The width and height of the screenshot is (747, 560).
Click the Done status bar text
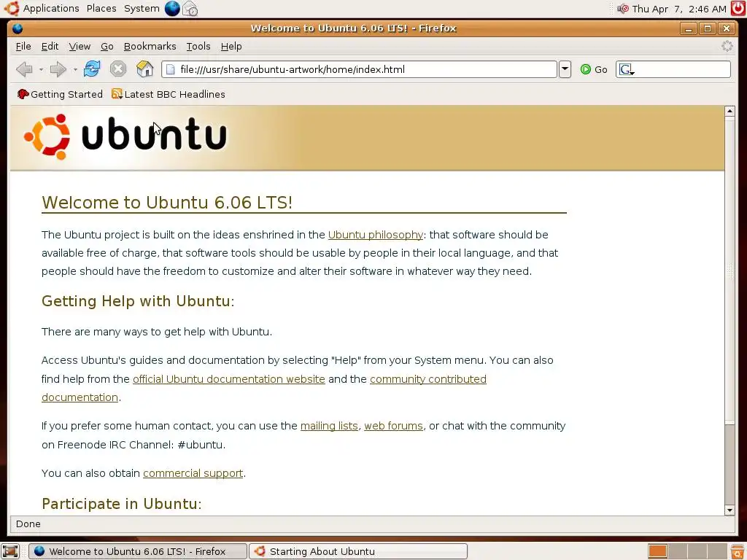(x=28, y=524)
